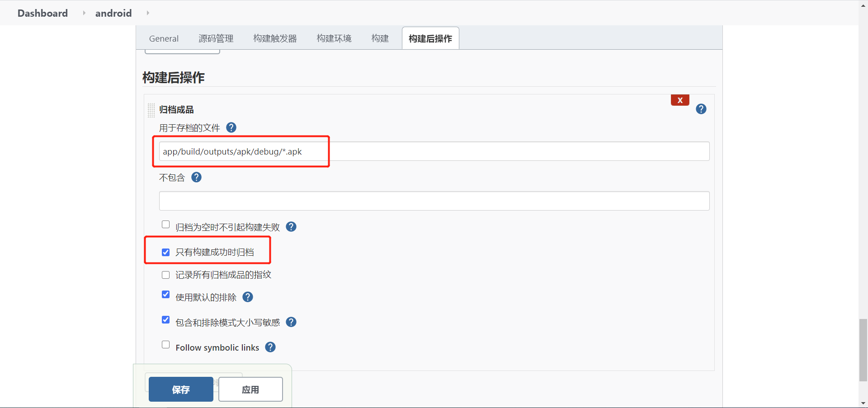Open help for 用于存档的文件 field
This screenshot has width=868, height=408.
point(231,127)
